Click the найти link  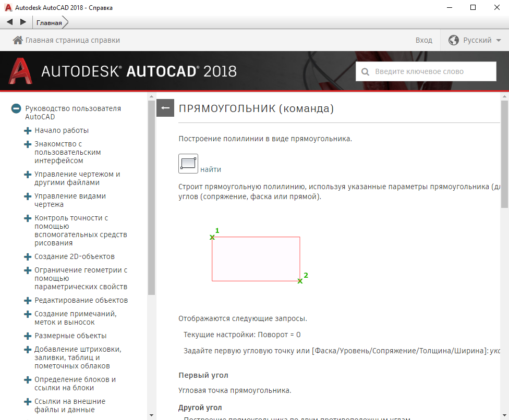[x=211, y=169]
